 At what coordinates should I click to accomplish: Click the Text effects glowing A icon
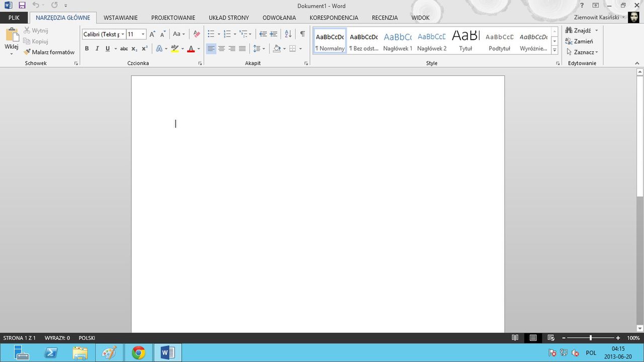coord(159,49)
